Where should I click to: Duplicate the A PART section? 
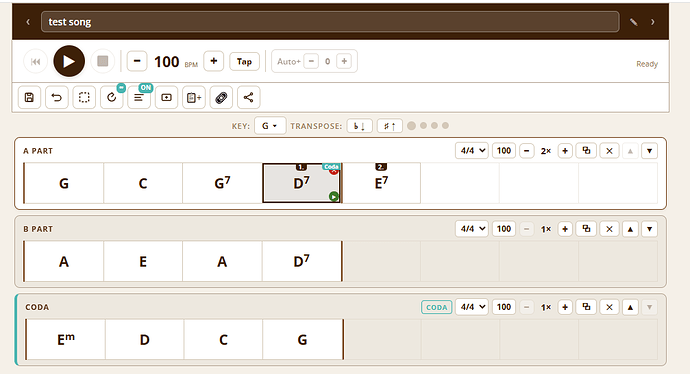click(x=586, y=151)
